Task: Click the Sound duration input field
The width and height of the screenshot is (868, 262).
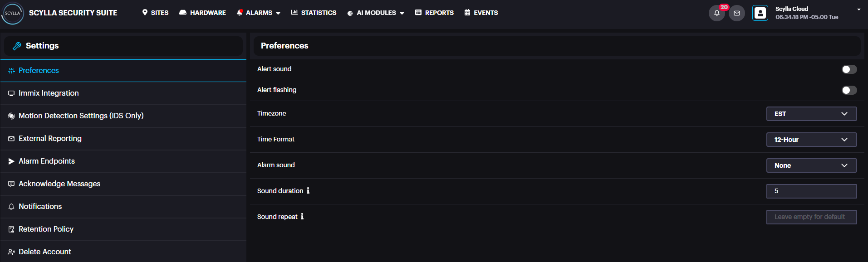Action: 811,191
